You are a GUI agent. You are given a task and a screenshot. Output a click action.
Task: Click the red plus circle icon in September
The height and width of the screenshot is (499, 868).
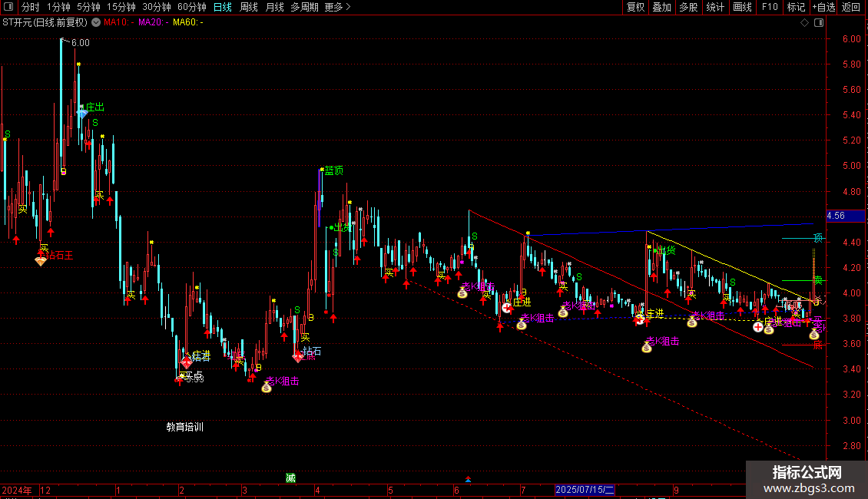758,327
